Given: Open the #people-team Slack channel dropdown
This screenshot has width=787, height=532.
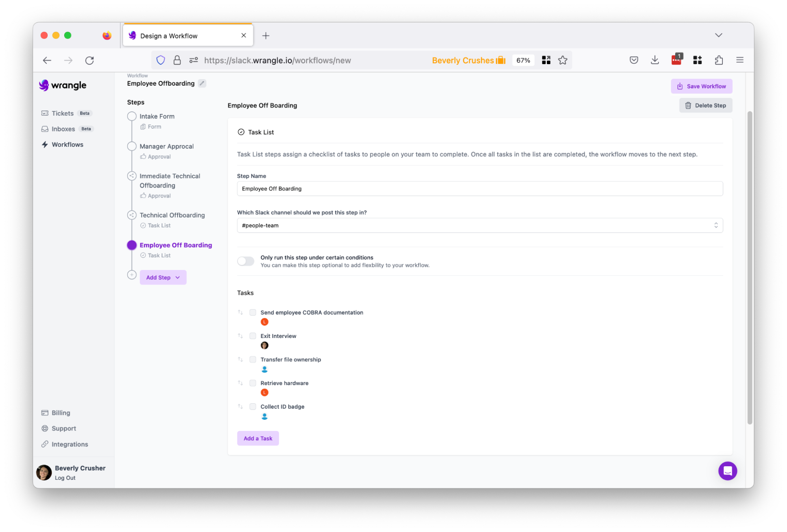Looking at the screenshot, I should pos(480,225).
